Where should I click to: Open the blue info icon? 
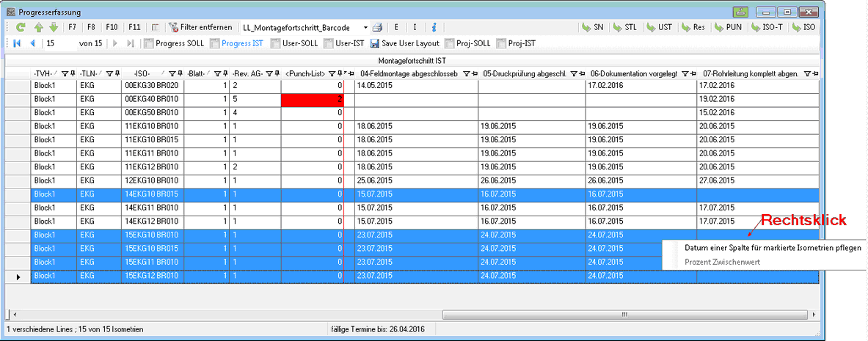click(434, 27)
